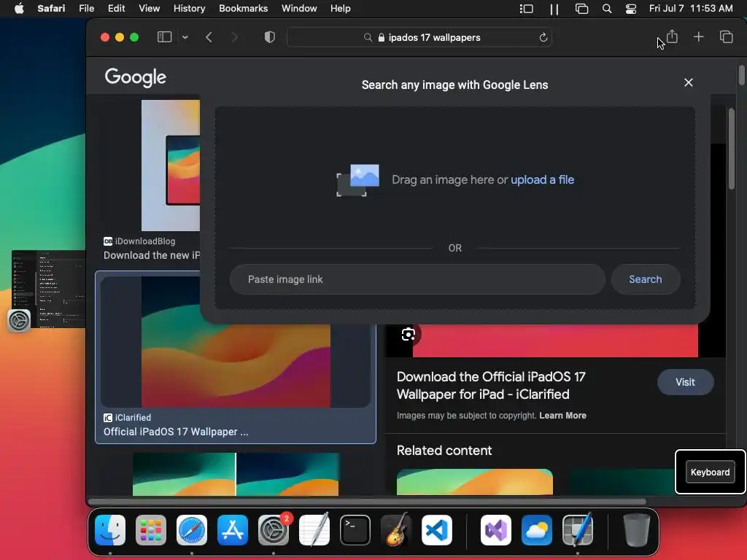Open Terminal from the Dock
The height and width of the screenshot is (560, 747).
355,530
